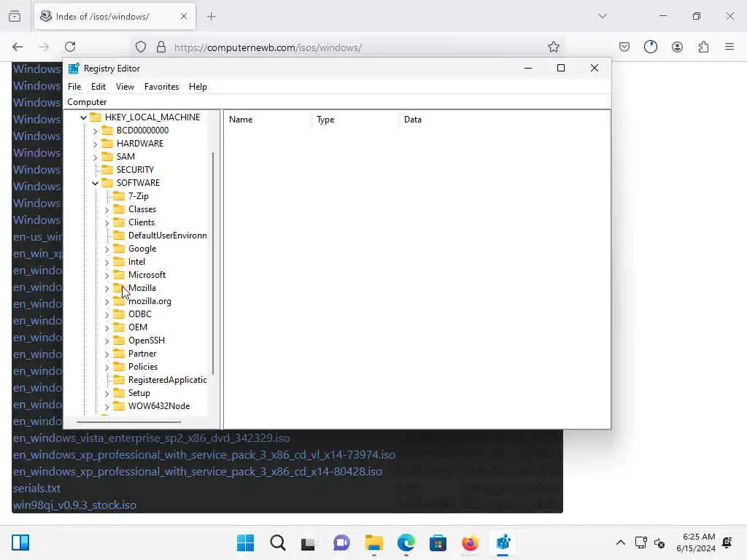Open the Edit menu in Registry Editor
The width and height of the screenshot is (747, 560).
coord(98,87)
